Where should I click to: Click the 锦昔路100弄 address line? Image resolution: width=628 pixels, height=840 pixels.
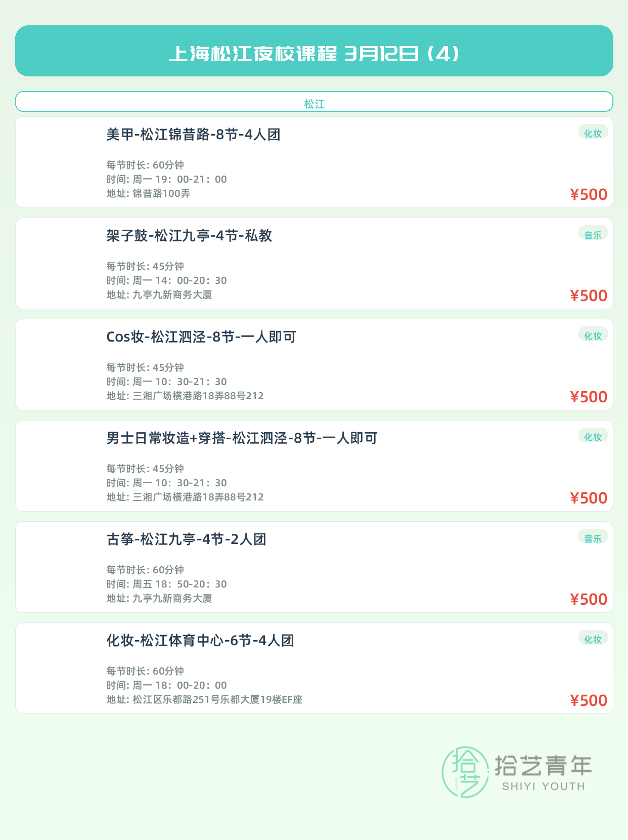148,193
